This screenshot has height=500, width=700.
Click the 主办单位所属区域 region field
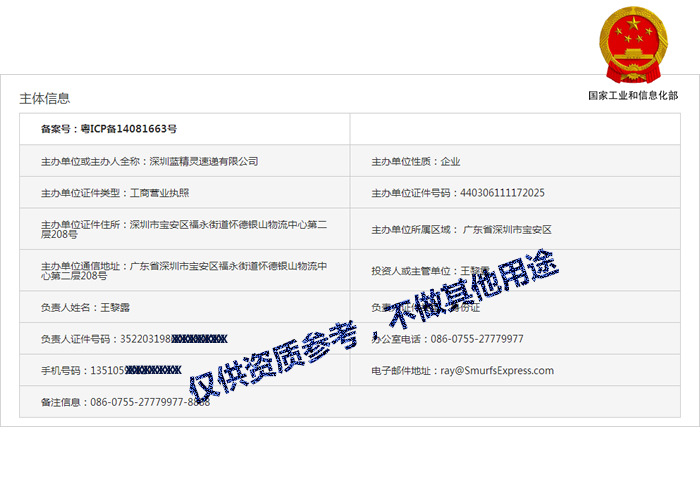[461, 229]
